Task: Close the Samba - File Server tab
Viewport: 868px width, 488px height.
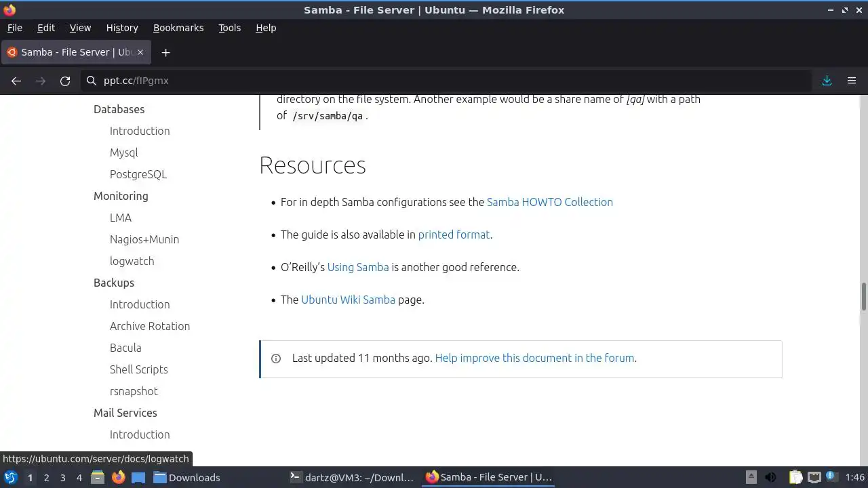Action: pyautogui.click(x=141, y=52)
